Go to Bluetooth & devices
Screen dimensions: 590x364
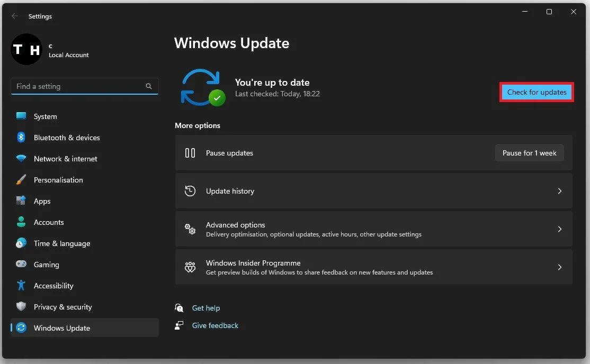85,137
